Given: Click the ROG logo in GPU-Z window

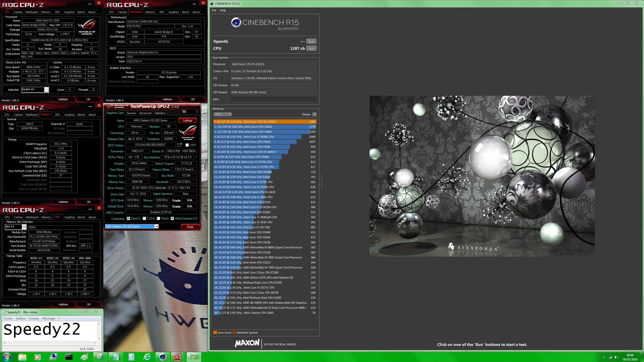Looking at the screenshot, I should click(x=188, y=133).
